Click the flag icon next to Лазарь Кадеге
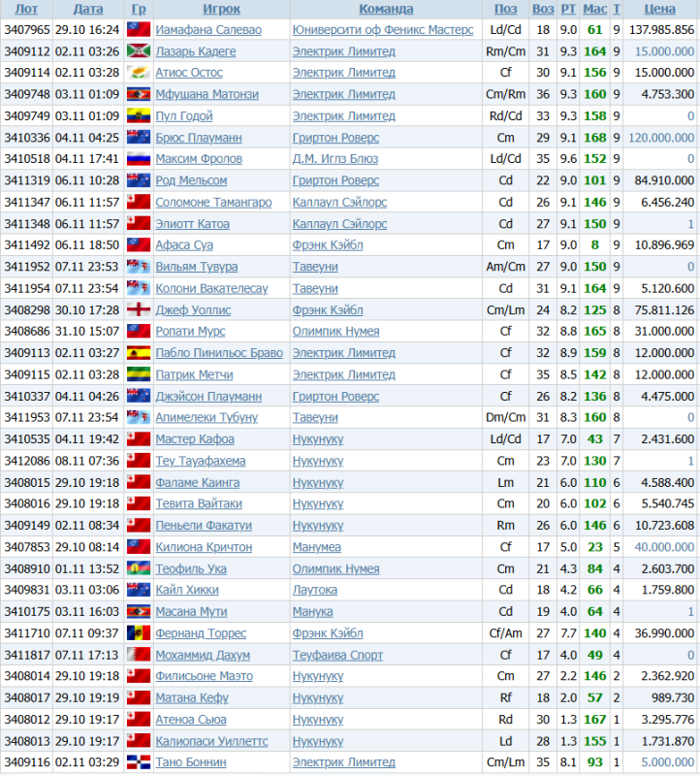 pos(138,51)
